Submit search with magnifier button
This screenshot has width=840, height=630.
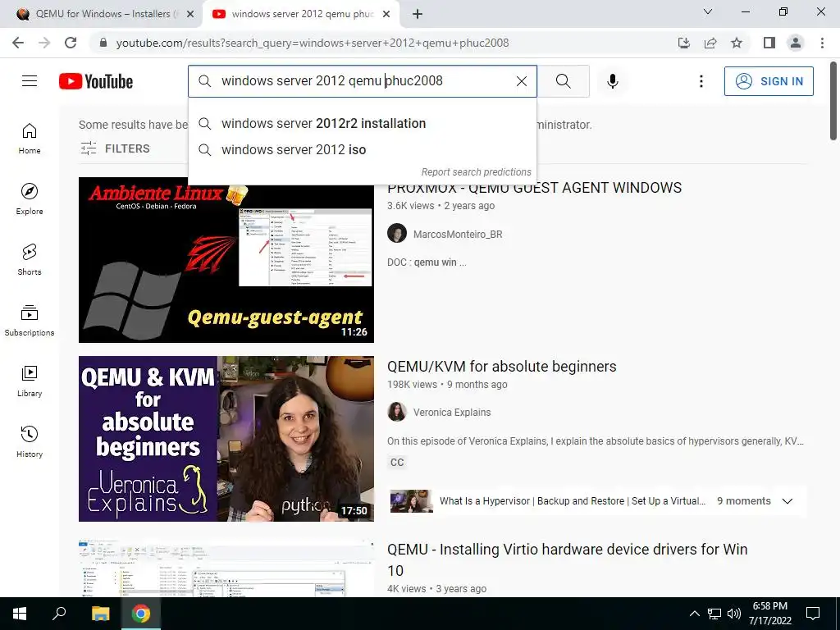563,81
